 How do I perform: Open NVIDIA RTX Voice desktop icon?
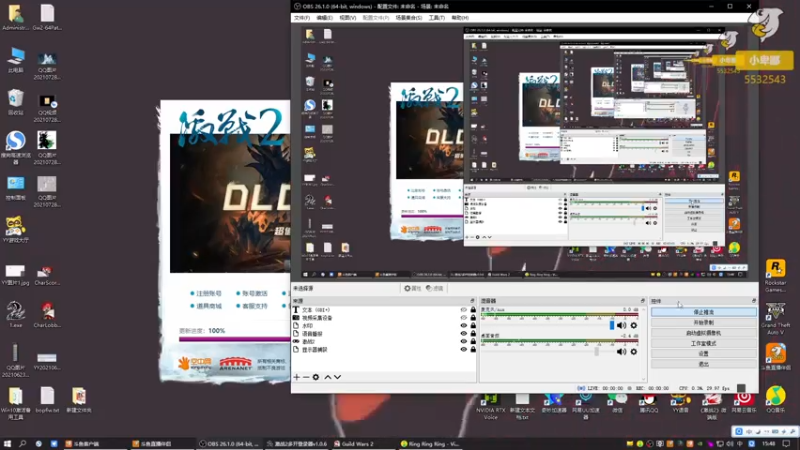click(490, 407)
